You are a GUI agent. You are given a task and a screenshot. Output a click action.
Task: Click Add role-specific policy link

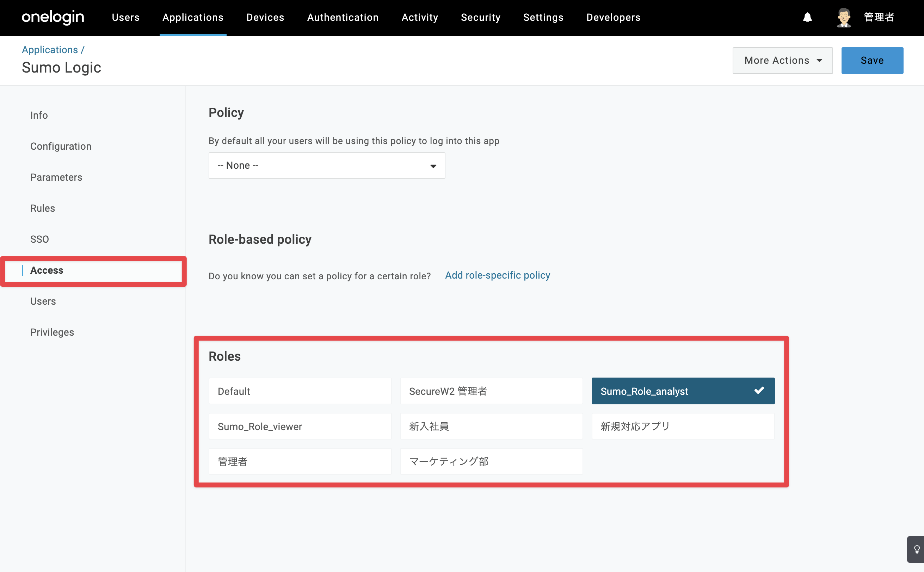coord(497,275)
